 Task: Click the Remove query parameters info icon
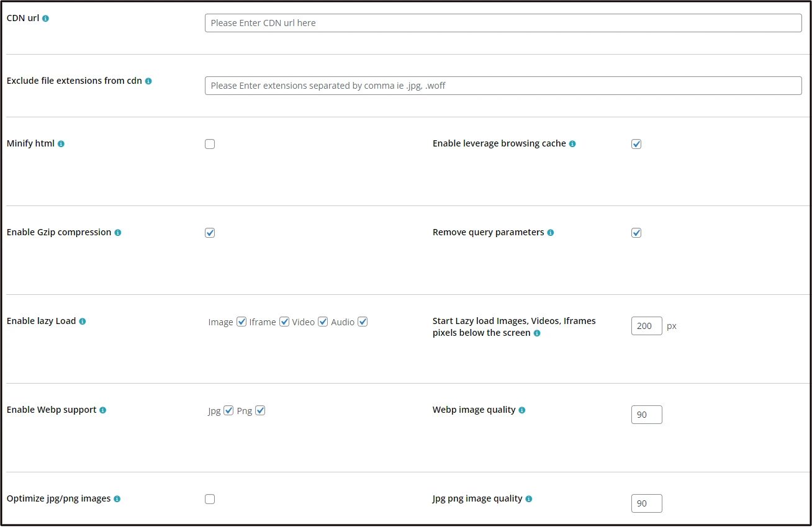pyautogui.click(x=551, y=233)
